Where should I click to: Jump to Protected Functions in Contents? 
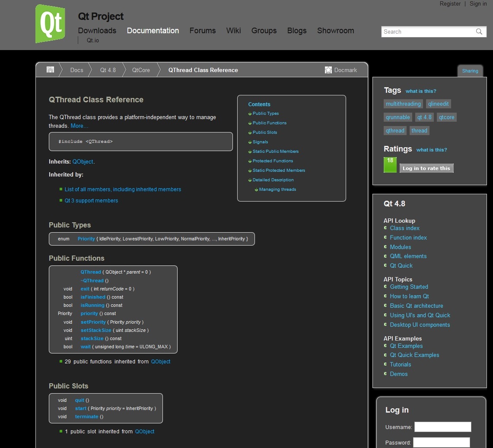point(273,161)
